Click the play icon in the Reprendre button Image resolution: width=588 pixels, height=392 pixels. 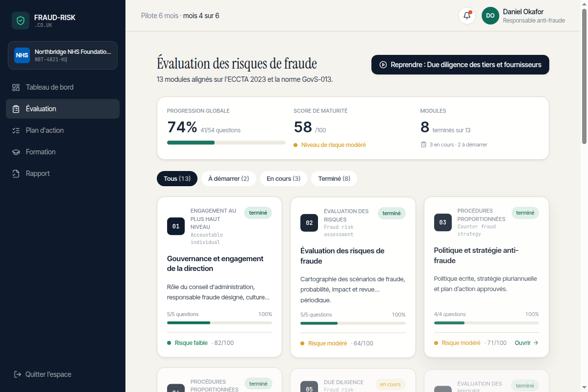click(x=383, y=65)
